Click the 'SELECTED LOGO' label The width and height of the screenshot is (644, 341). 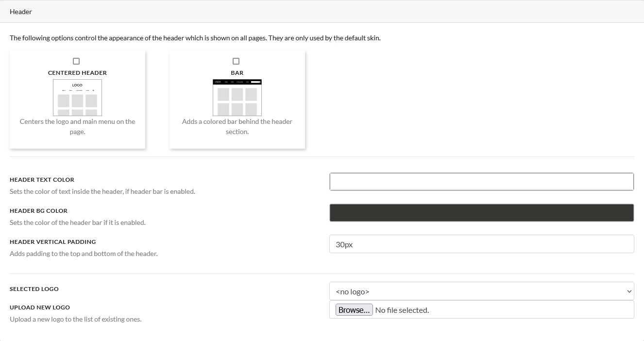tap(34, 289)
